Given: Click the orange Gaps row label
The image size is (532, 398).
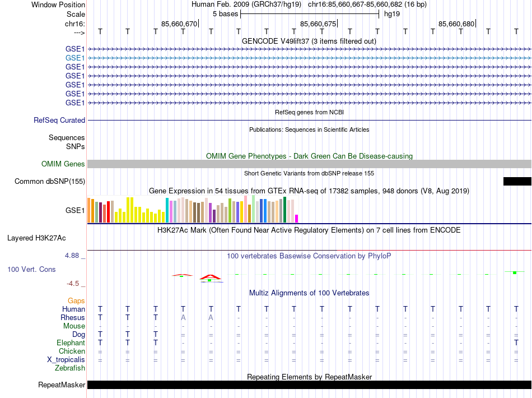Looking at the screenshot, I should (x=76, y=300).
